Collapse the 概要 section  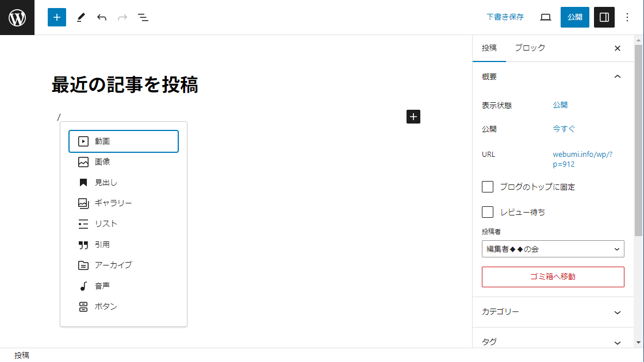(x=617, y=76)
